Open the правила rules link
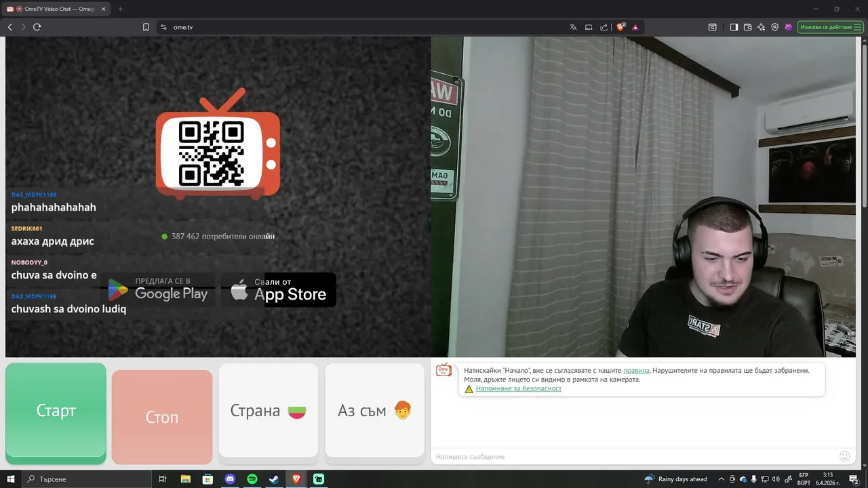Viewport: 868px width, 488px height. (636, 371)
